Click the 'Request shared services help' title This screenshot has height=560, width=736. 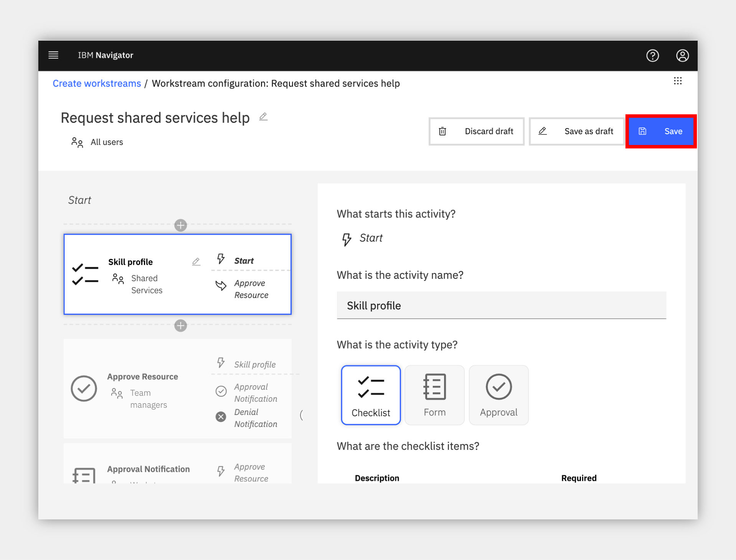click(x=155, y=118)
